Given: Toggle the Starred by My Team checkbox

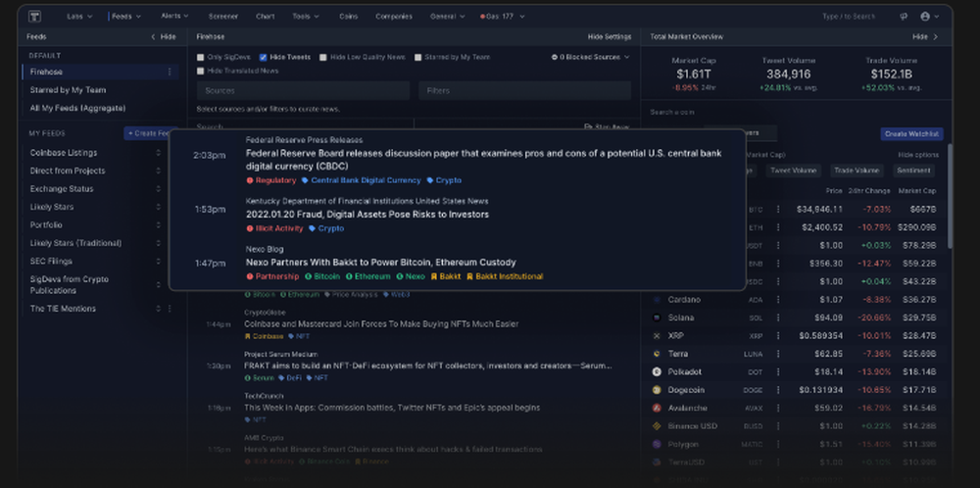Looking at the screenshot, I should click(418, 57).
